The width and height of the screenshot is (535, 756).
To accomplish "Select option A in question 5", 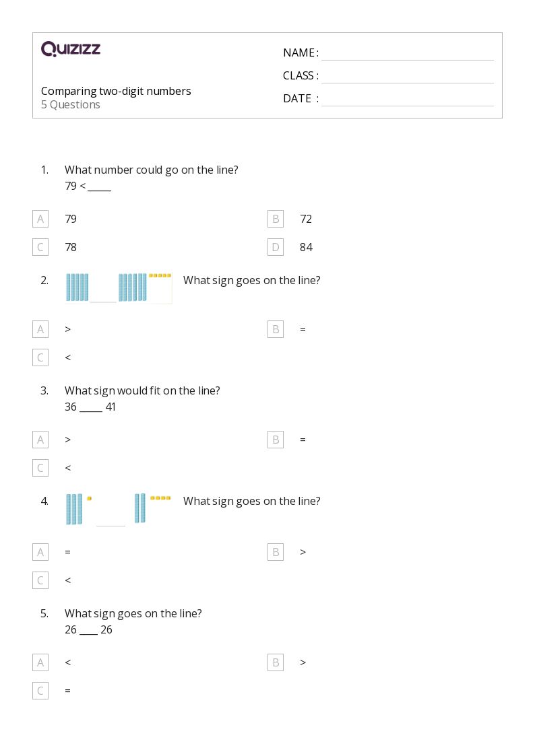I will 40,662.
